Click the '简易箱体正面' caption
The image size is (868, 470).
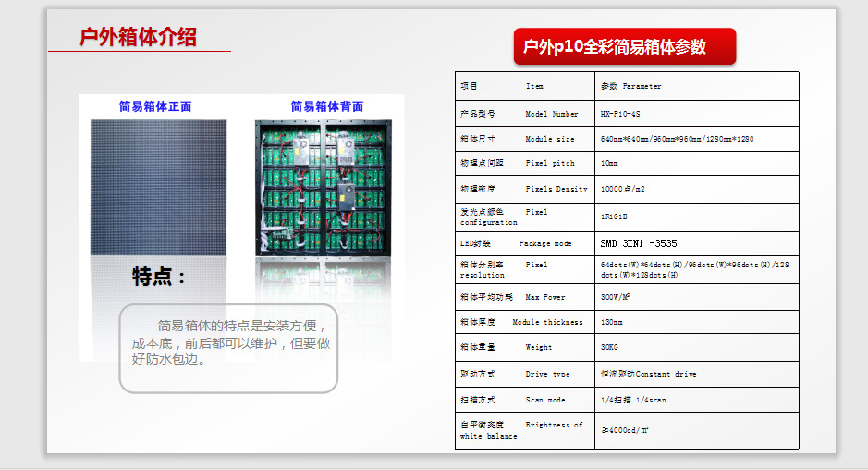155,106
